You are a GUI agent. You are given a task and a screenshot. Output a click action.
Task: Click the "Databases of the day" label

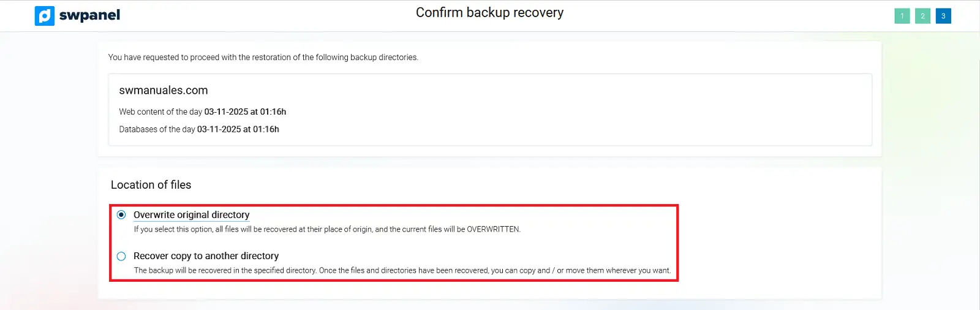point(157,129)
